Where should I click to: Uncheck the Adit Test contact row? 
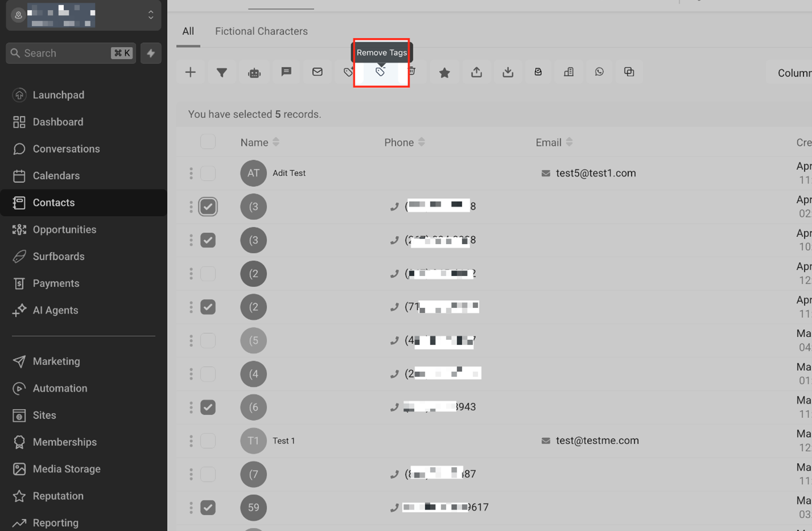[x=208, y=172]
